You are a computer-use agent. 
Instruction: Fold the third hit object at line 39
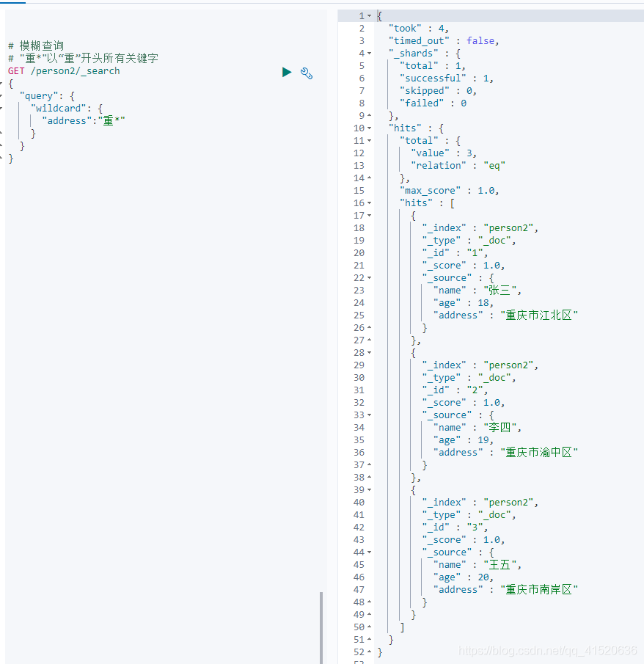(x=369, y=490)
